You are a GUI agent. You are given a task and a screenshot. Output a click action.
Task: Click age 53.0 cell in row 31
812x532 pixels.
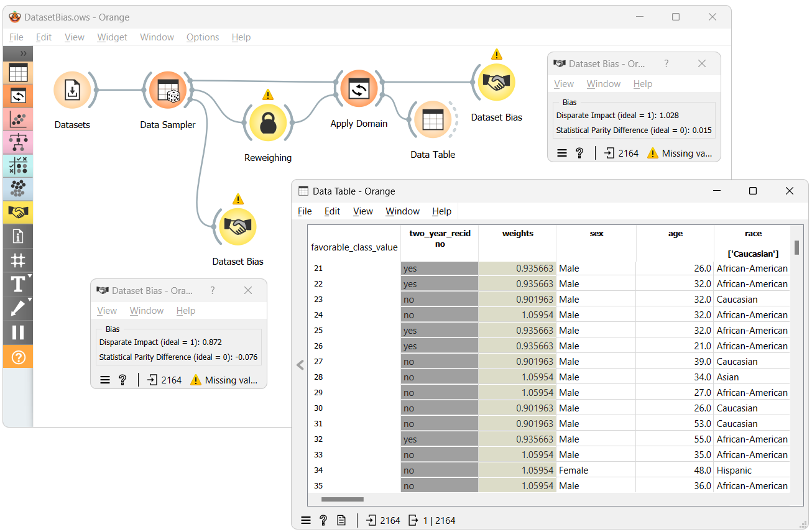(675, 424)
